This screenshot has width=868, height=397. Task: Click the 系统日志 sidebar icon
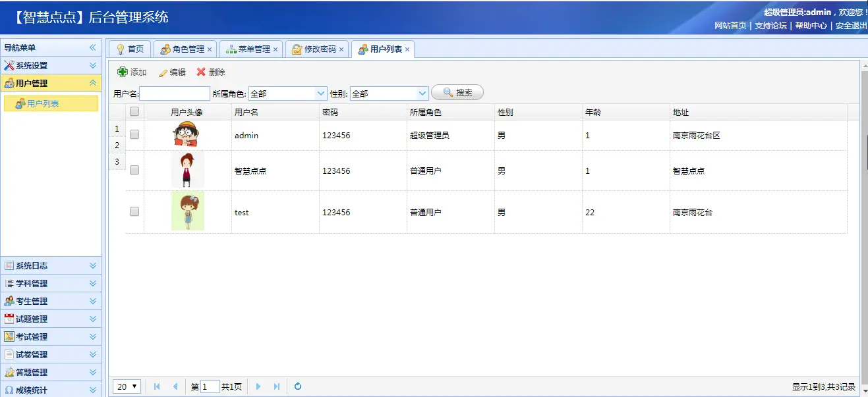point(9,266)
